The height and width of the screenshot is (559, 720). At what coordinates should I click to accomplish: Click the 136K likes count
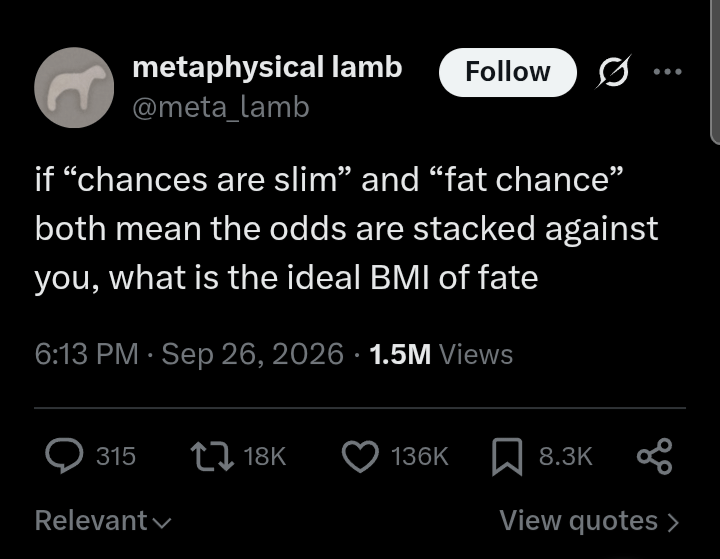pos(419,456)
